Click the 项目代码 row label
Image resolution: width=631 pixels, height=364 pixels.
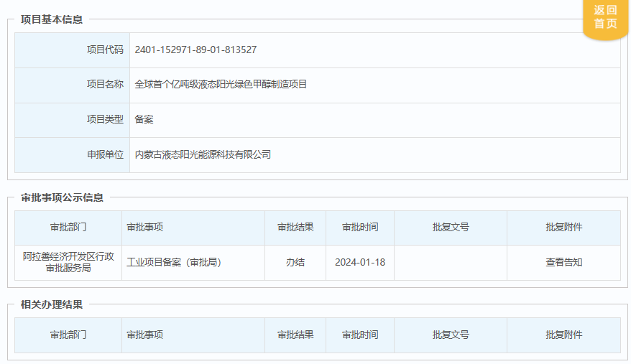[x=105, y=50]
